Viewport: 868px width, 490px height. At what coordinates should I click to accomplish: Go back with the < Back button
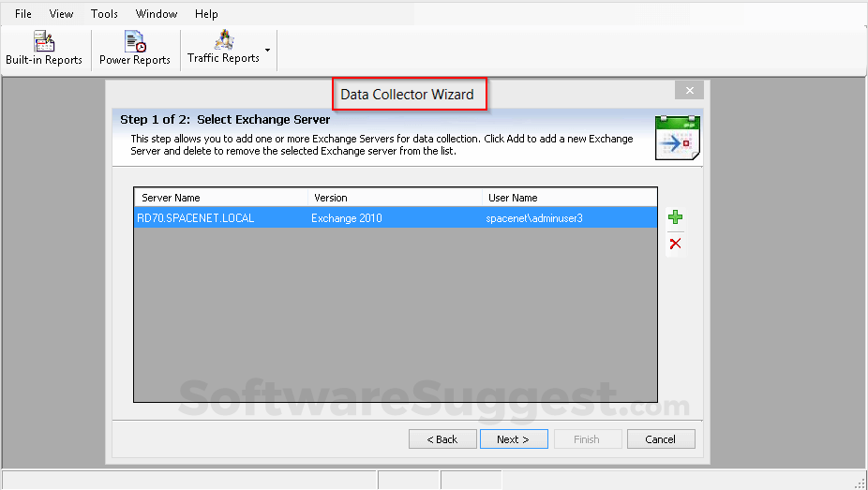[442, 439]
